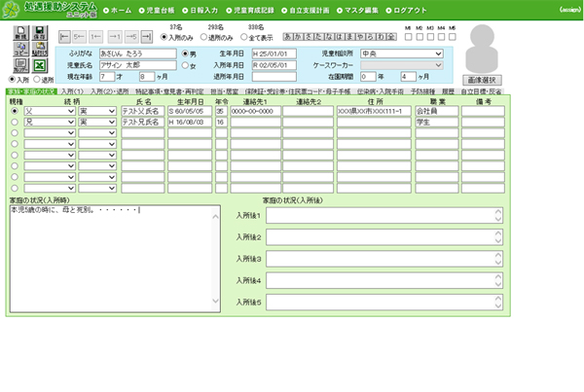Switch to the 自立目標・反省 tab
584x392 pixels.
coord(481,91)
